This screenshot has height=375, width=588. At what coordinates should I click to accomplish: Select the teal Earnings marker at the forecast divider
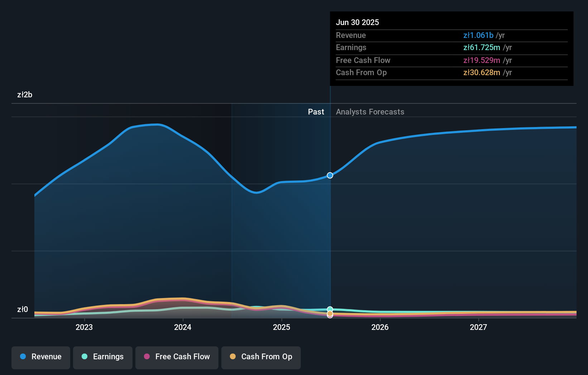pos(329,308)
